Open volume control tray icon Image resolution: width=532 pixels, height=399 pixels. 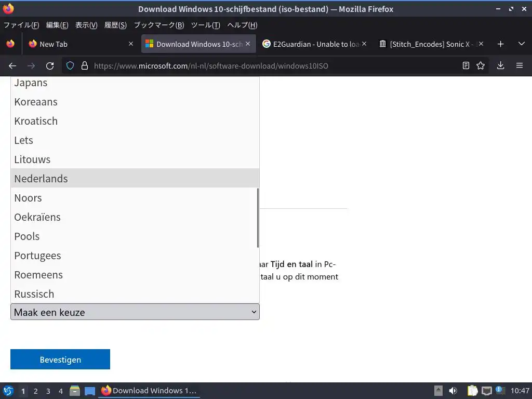(453, 391)
